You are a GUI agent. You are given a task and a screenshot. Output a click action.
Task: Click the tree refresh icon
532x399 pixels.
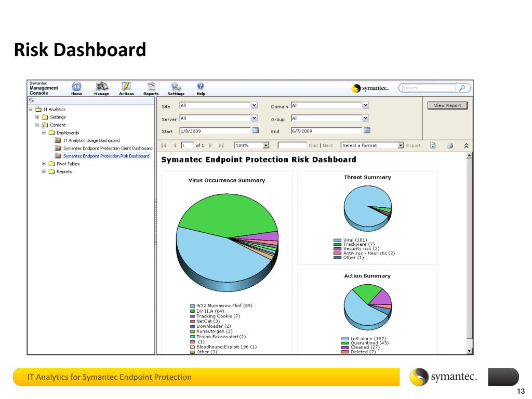[31, 100]
